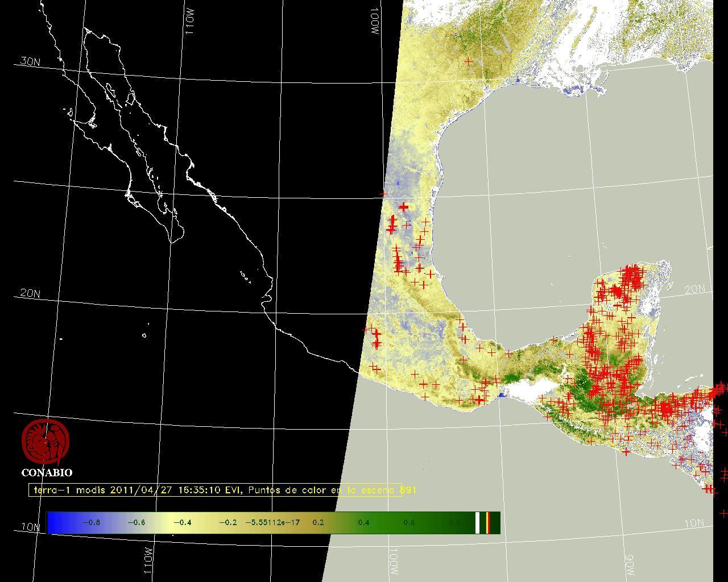This screenshot has width=728, height=582.
Task: Click the white stripe on the color bar
Action: (x=478, y=522)
